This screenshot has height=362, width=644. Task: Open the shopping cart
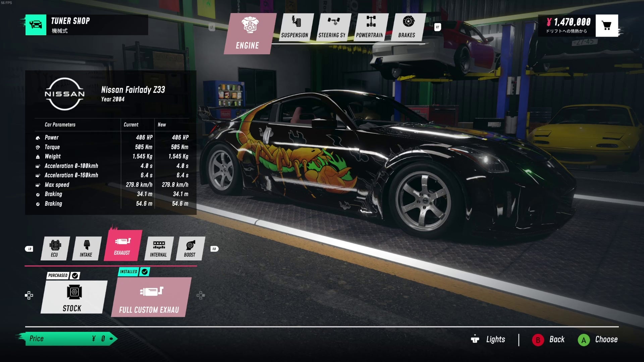pos(607,25)
